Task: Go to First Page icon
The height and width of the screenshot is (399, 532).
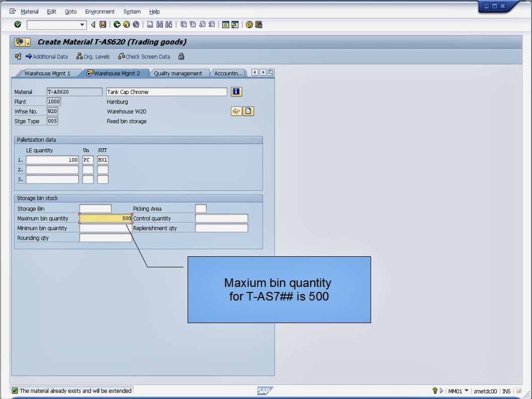Action: [x=183, y=25]
